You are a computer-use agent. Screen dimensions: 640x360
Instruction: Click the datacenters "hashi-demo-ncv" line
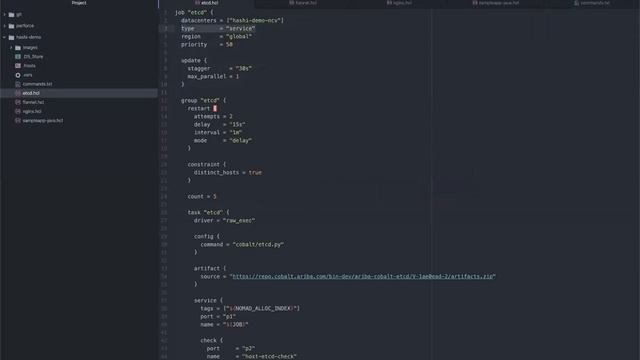(x=232, y=20)
